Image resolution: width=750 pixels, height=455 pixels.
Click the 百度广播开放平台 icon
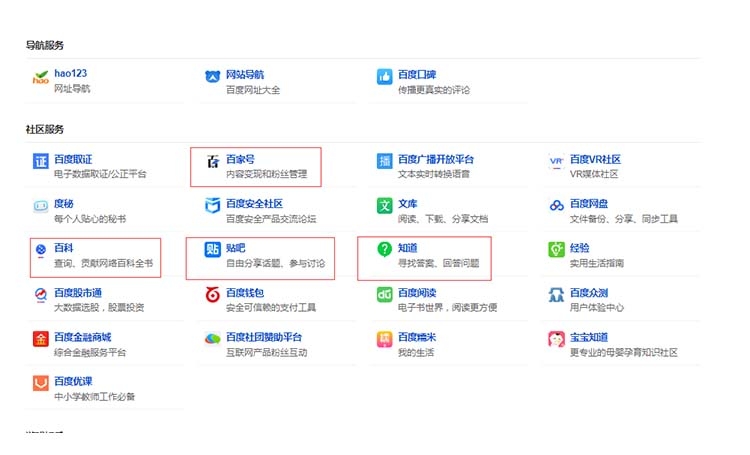tap(385, 161)
